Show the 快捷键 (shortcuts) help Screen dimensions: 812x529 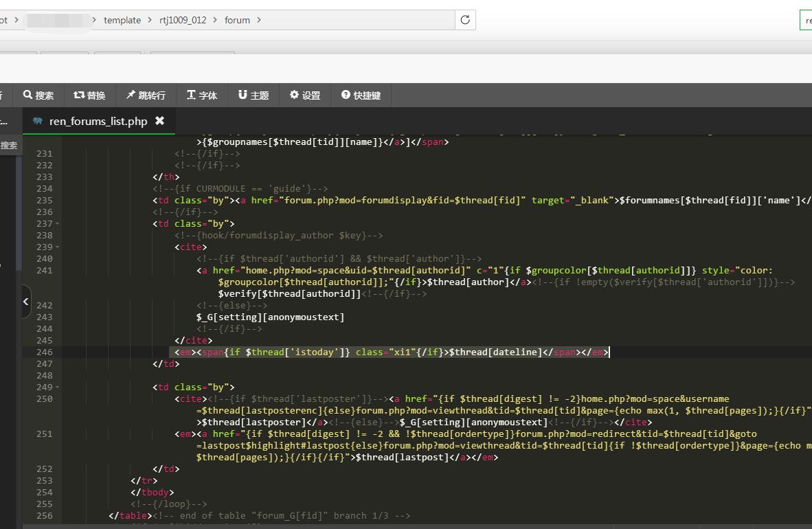(x=361, y=95)
